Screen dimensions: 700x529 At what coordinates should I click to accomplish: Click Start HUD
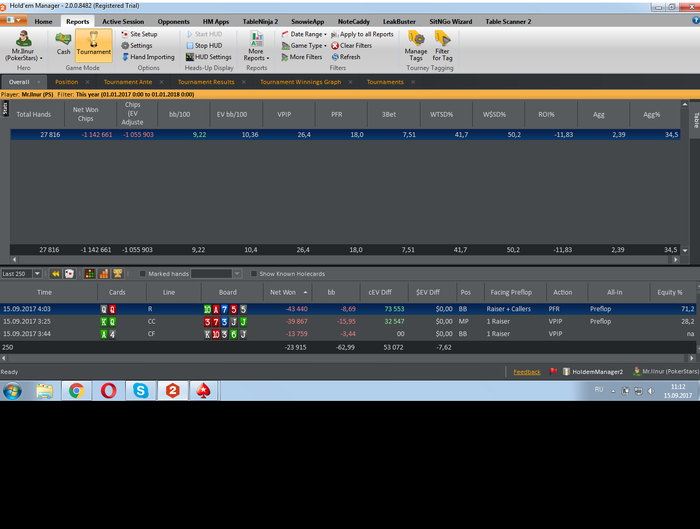pyautogui.click(x=204, y=34)
